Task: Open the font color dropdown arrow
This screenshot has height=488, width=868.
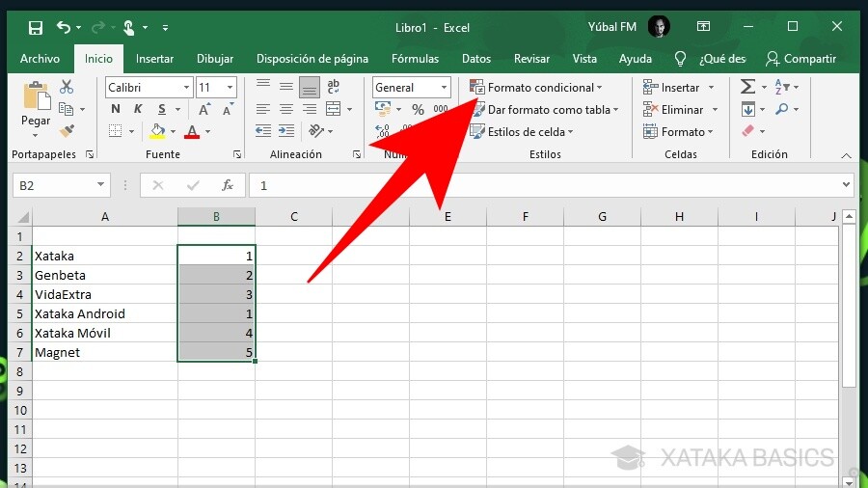Action: coord(208,132)
